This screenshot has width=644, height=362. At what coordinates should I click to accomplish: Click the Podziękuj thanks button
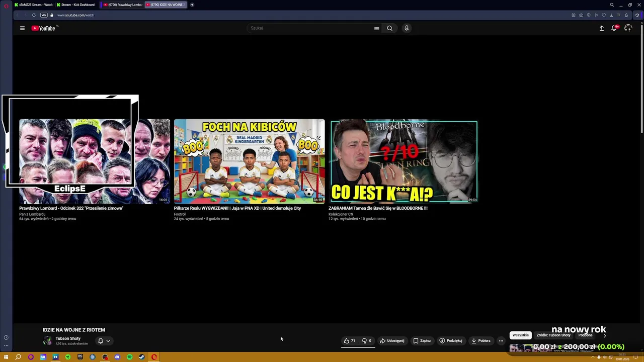click(451, 341)
